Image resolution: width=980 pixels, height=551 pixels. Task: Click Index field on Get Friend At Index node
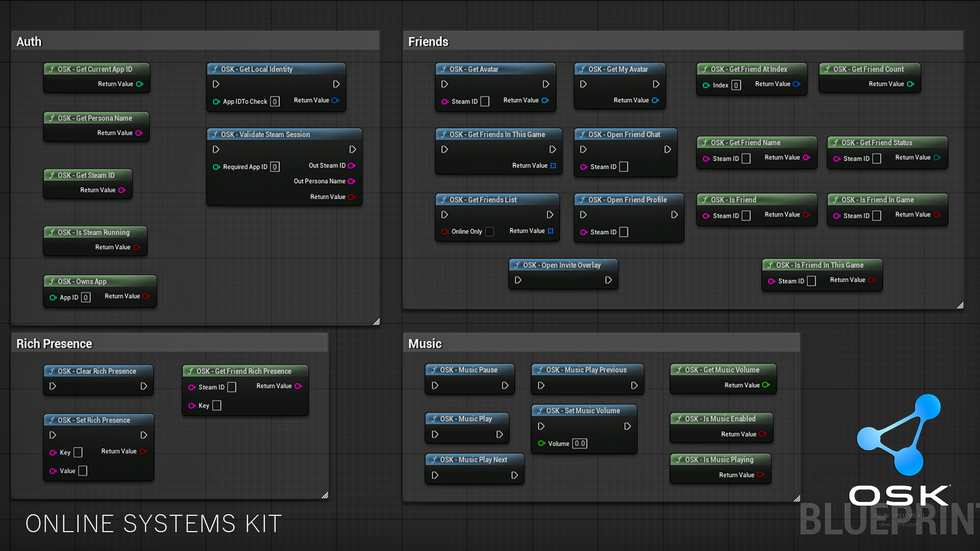[x=736, y=85]
